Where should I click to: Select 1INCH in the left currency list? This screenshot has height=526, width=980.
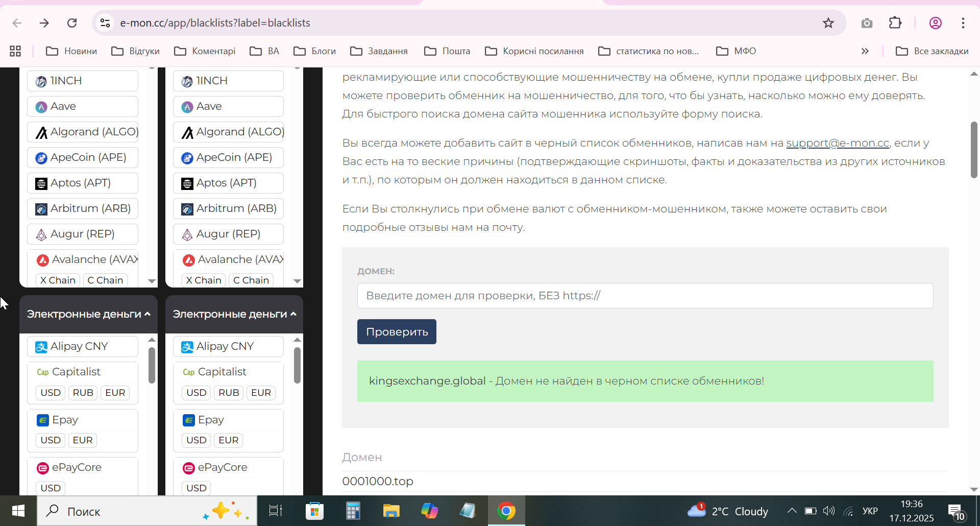click(83, 81)
